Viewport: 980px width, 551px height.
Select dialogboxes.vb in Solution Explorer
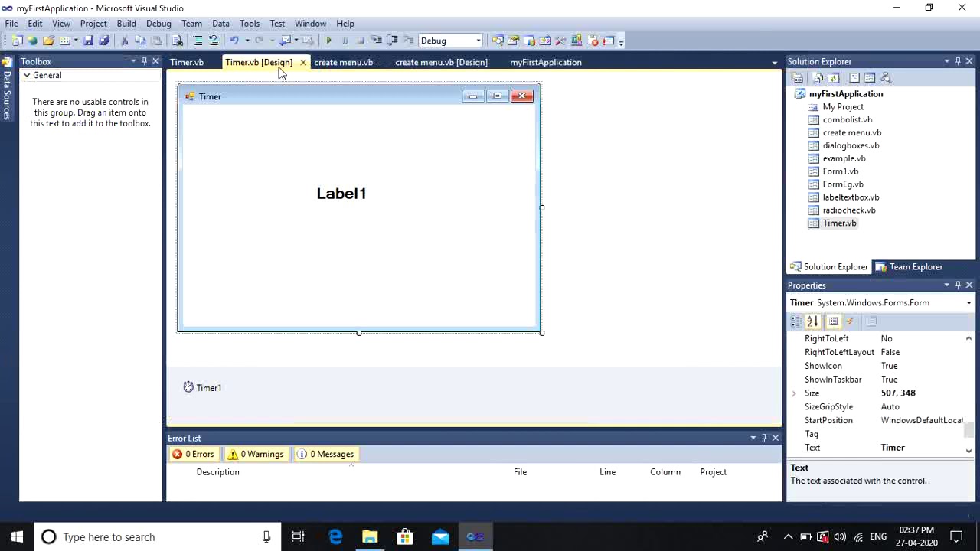[x=851, y=145]
